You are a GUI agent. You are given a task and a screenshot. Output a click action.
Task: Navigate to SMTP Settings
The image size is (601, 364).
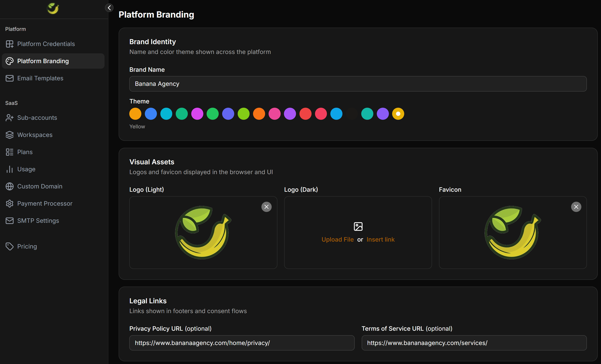click(x=53, y=221)
